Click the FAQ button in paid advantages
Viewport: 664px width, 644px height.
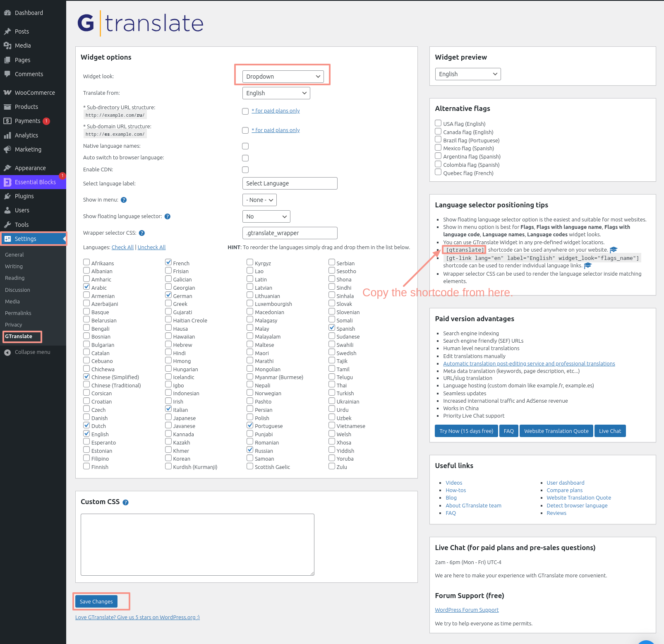pos(509,431)
